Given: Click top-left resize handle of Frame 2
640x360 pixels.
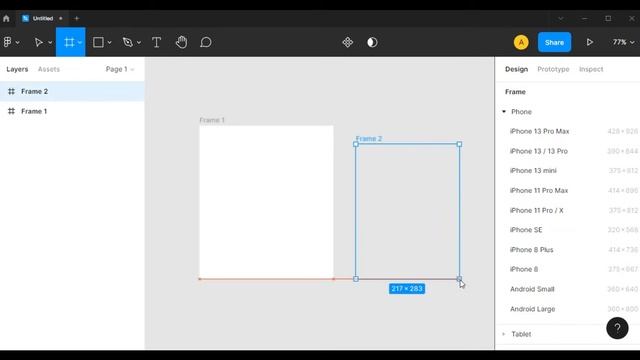Looking at the screenshot, I should [x=356, y=144].
